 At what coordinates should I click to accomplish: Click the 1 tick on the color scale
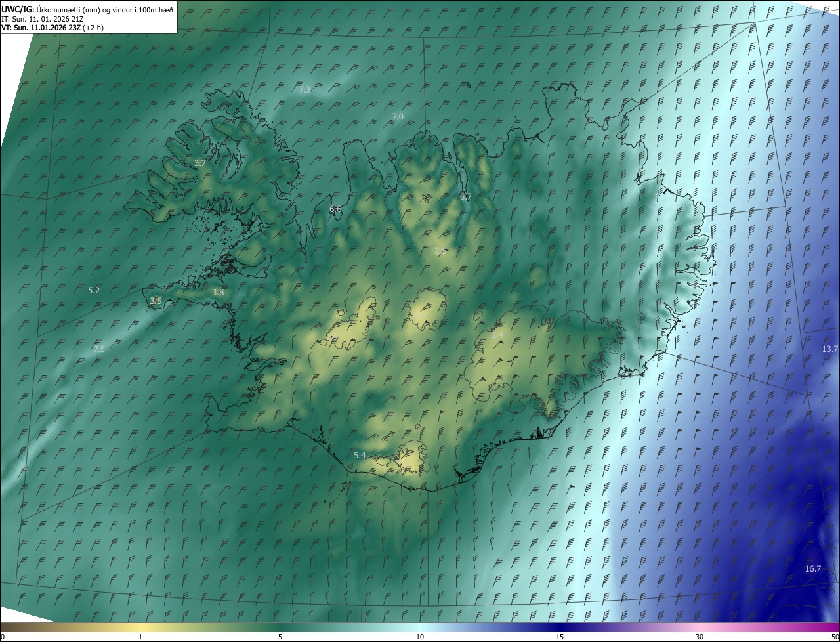coord(140,637)
